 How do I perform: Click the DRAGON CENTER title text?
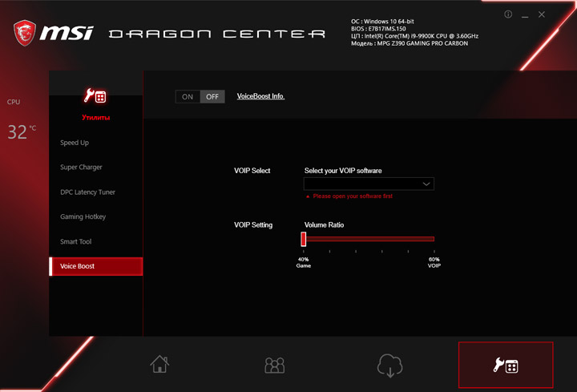[216, 34]
